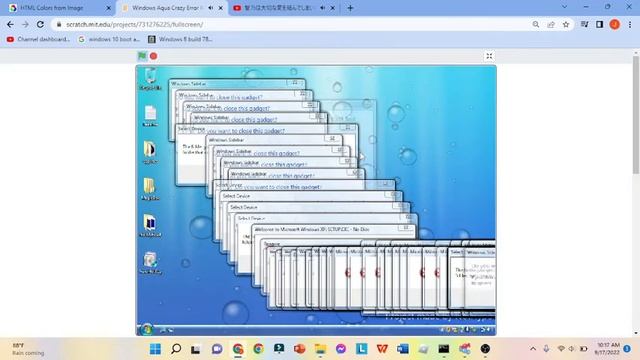Open the Windows 8 build bookmark
This screenshot has height=360, width=640.
(x=180, y=39)
